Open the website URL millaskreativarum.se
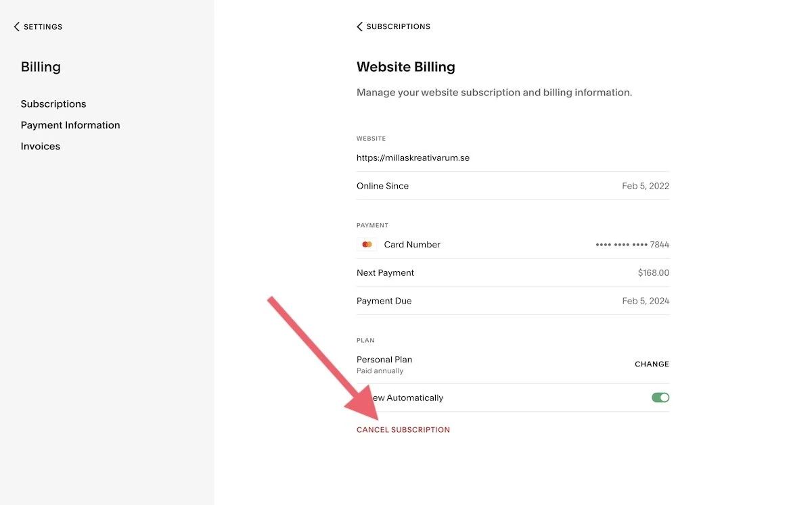This screenshot has height=505, width=812. 413,157
